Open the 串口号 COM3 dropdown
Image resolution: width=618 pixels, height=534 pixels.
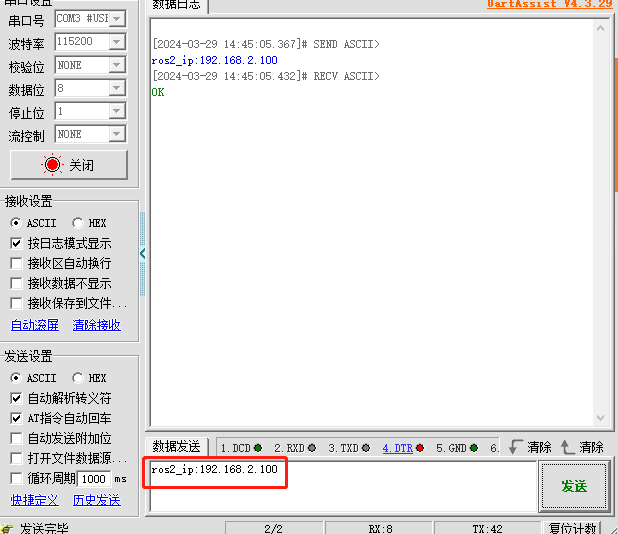[x=117, y=19]
